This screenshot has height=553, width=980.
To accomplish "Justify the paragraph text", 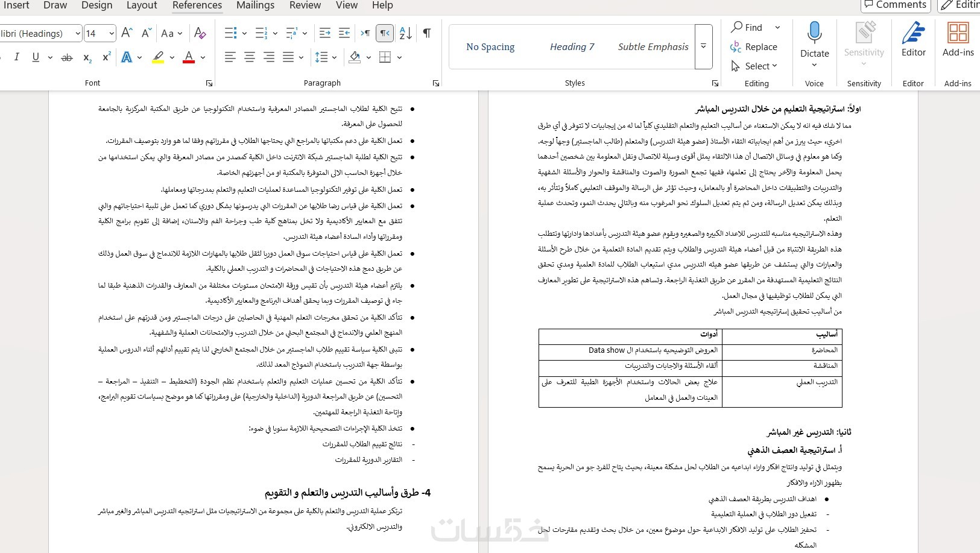I will [x=288, y=57].
